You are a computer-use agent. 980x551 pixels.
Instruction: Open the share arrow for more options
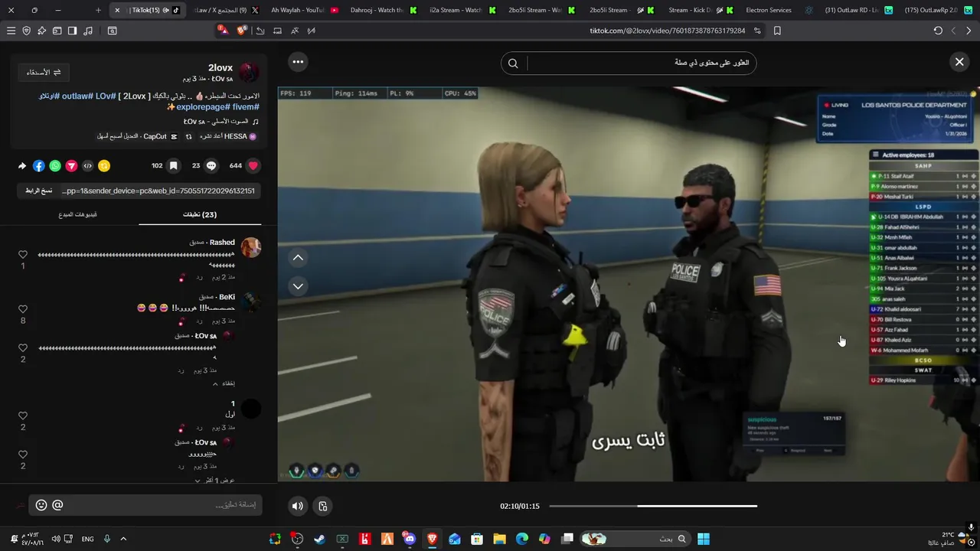pyautogui.click(x=22, y=166)
